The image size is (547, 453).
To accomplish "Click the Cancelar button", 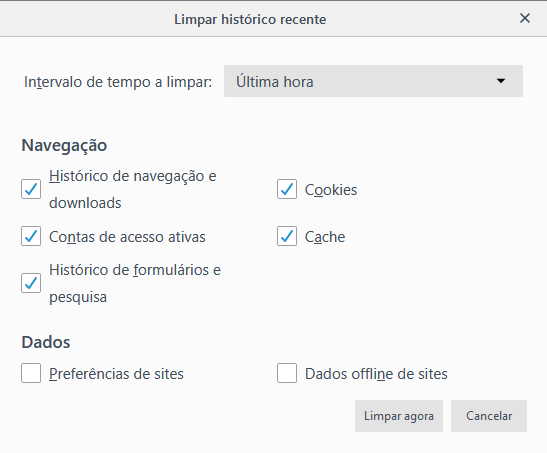I will [489, 416].
